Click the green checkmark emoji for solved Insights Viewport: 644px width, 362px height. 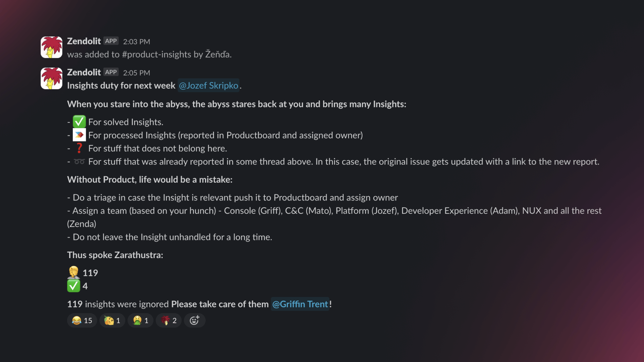pyautogui.click(x=79, y=121)
